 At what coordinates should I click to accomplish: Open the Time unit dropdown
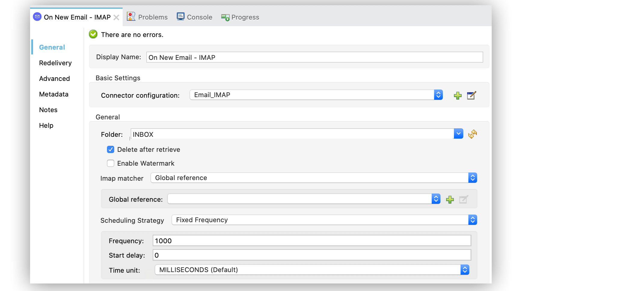coord(465,270)
